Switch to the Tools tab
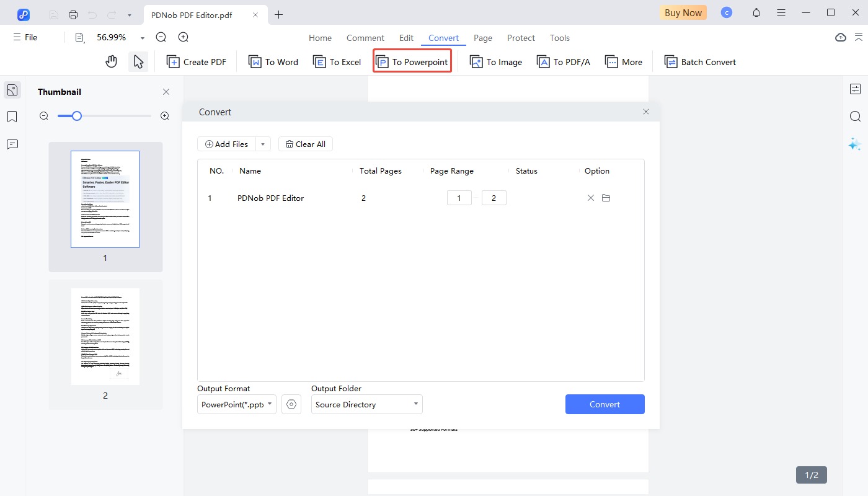The height and width of the screenshot is (496, 868). pyautogui.click(x=559, y=38)
